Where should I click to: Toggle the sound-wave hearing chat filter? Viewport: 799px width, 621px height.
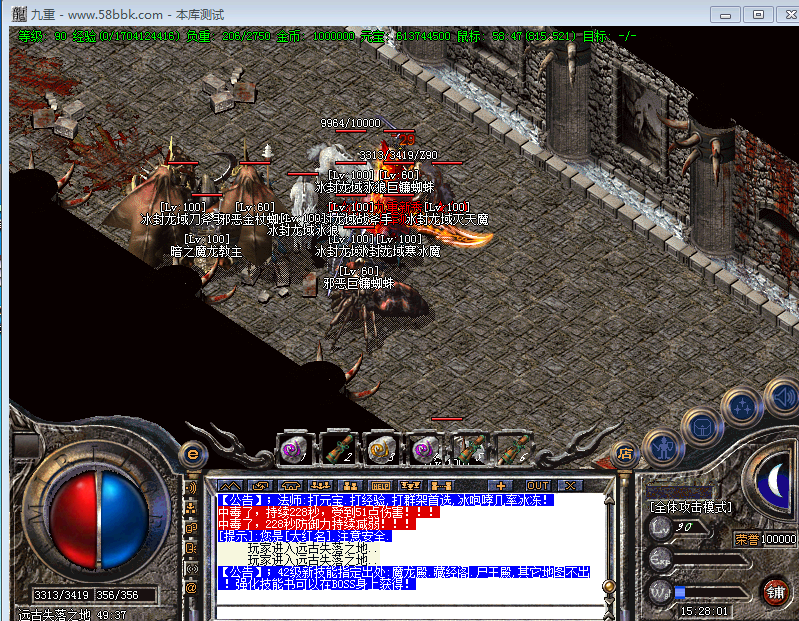[192, 488]
